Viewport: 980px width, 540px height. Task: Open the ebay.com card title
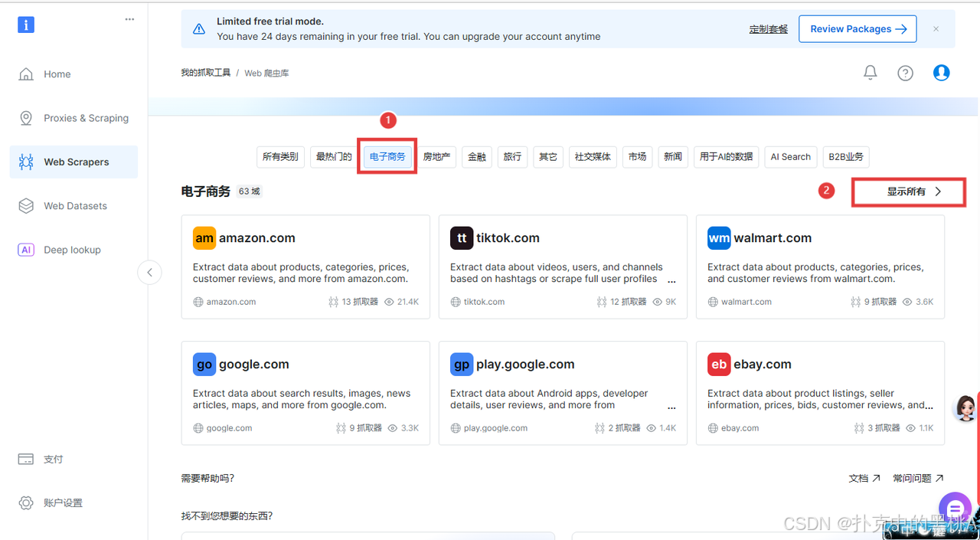(x=763, y=365)
